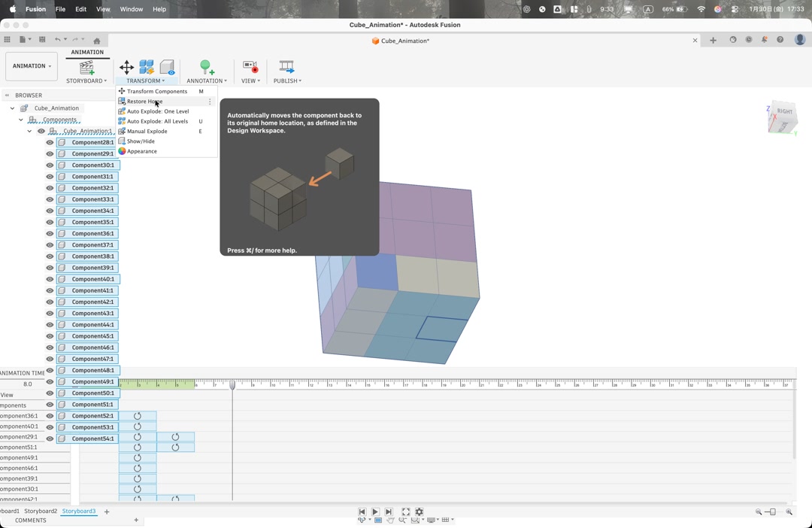The width and height of the screenshot is (812, 528).
Task: Click the timeline zoom slider handle
Action: (772, 512)
